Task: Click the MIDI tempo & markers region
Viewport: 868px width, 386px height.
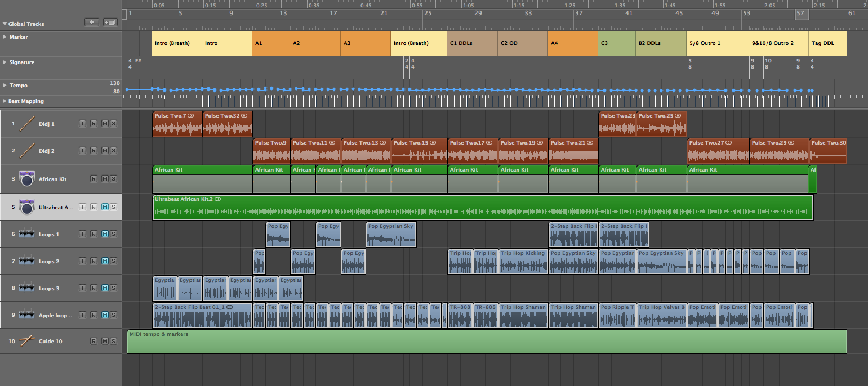Action: (x=486, y=342)
